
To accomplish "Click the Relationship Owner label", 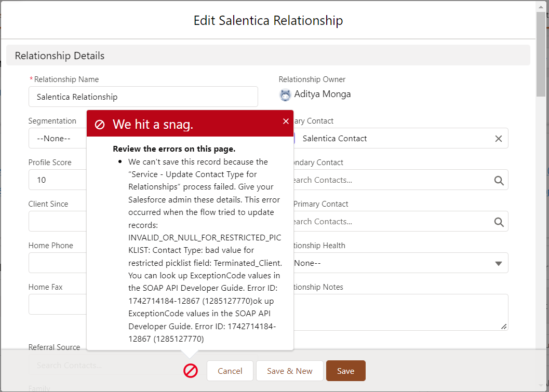I will [x=312, y=79].
